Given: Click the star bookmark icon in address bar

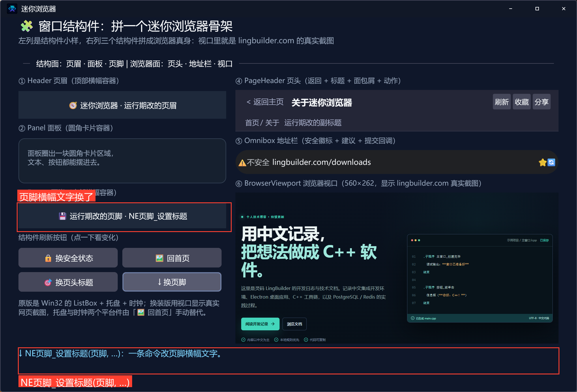Looking at the screenshot, I should (542, 163).
